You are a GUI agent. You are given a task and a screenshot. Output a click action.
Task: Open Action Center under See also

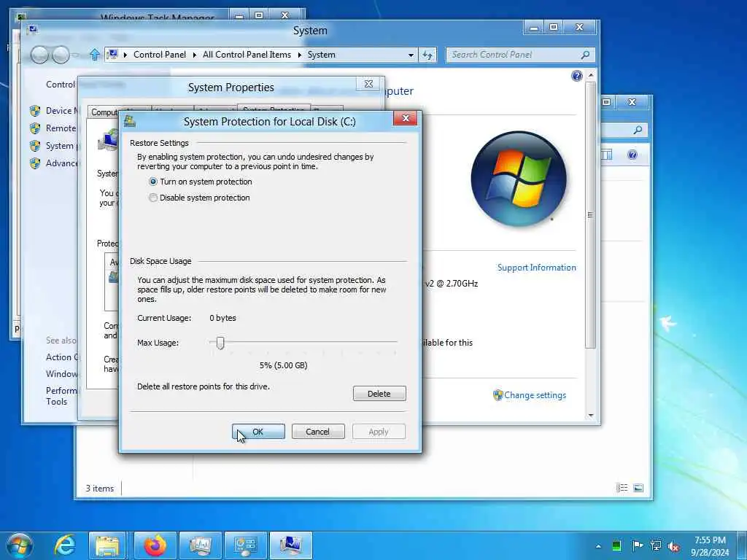coord(62,357)
